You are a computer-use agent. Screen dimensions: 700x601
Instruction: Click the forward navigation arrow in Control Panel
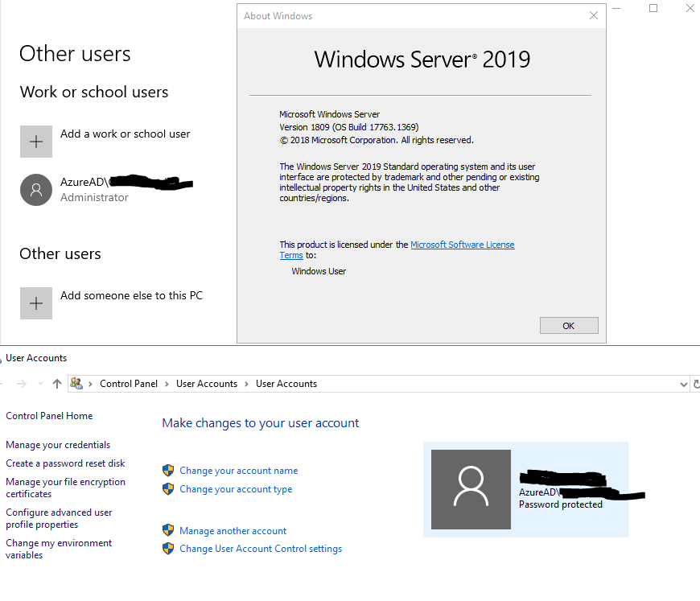click(22, 384)
